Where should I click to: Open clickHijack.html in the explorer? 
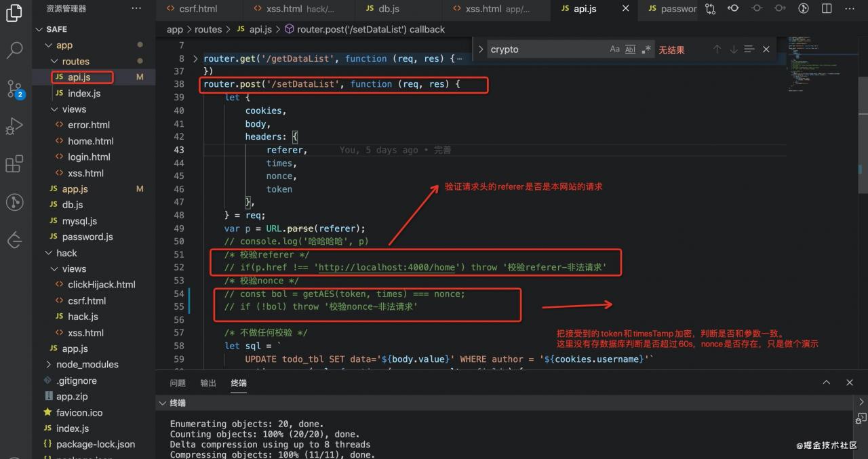pyautogui.click(x=102, y=284)
